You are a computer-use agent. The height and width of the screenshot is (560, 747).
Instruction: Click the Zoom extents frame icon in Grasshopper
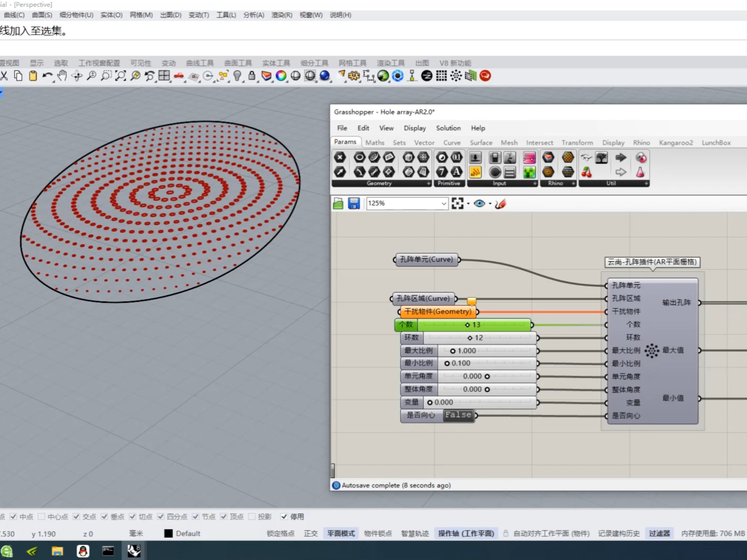pyautogui.click(x=458, y=203)
